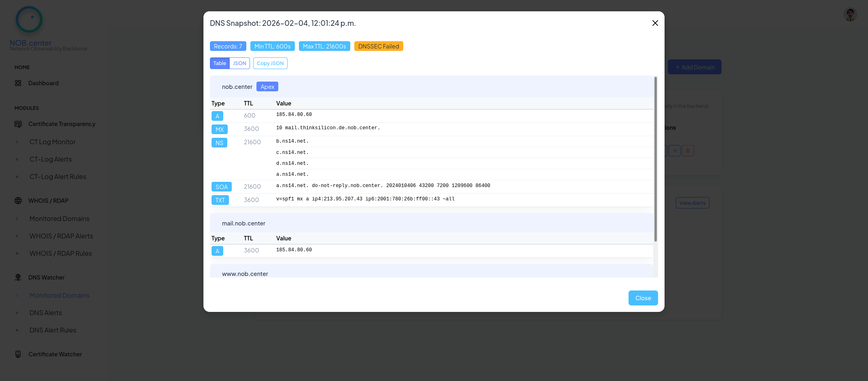
Task: Click the DNS Watcher globe icon
Action: (18, 277)
